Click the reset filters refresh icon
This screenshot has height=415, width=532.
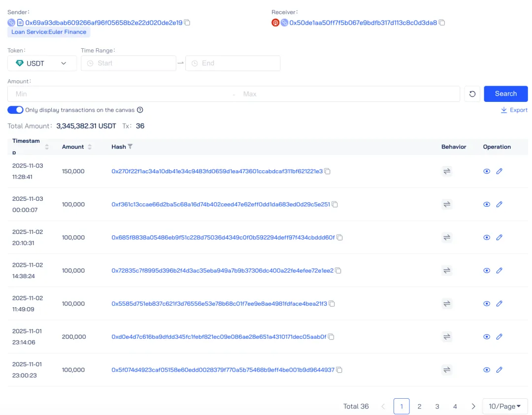pos(472,94)
